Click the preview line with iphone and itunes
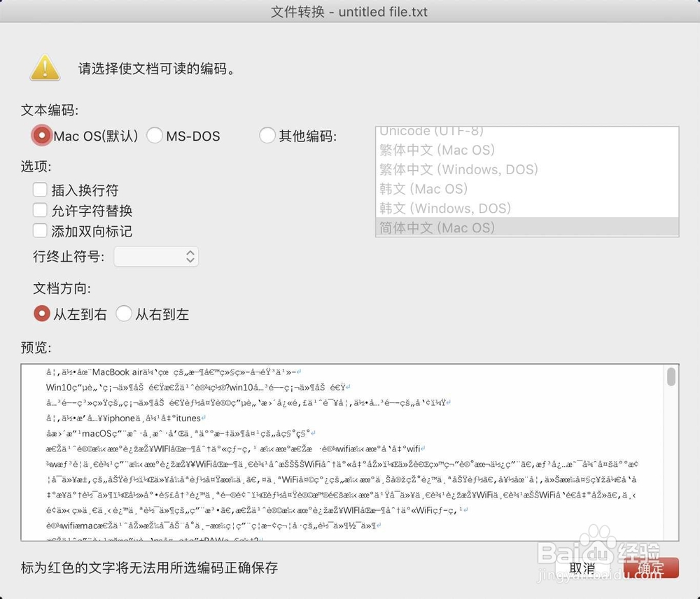 (x=125, y=418)
